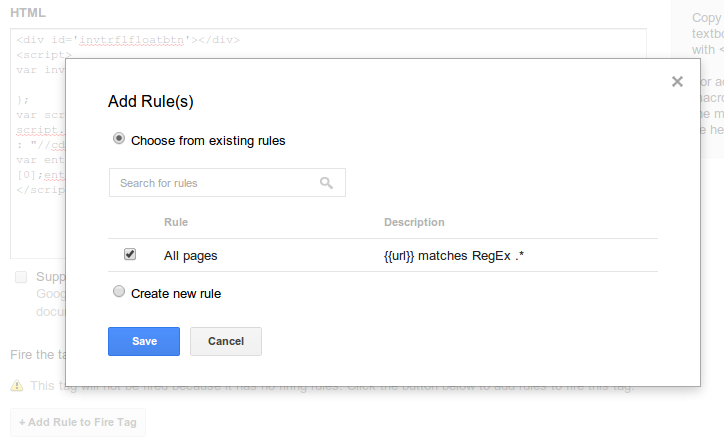Click the HTML section label

coord(27,13)
